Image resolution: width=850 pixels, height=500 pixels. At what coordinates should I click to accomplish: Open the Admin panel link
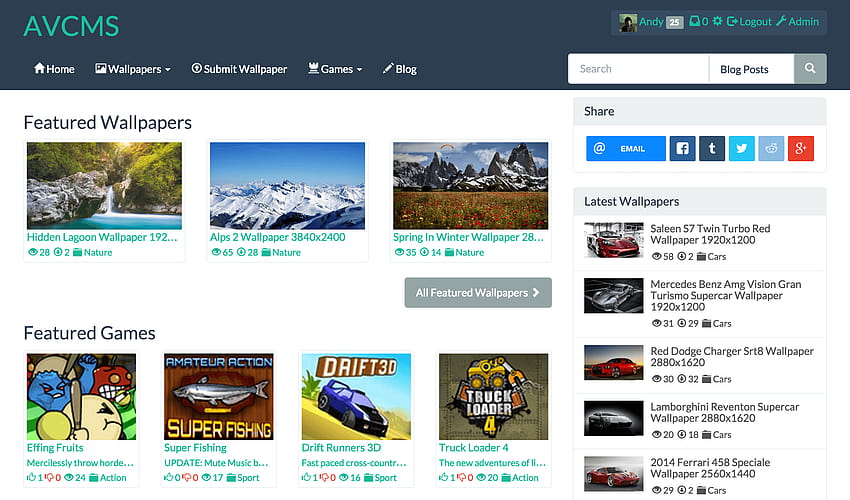[797, 22]
